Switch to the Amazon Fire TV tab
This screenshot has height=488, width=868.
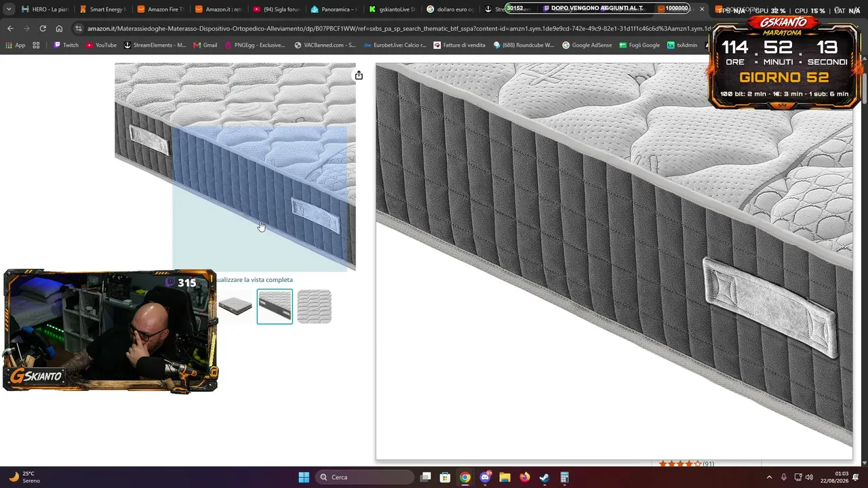point(161,9)
